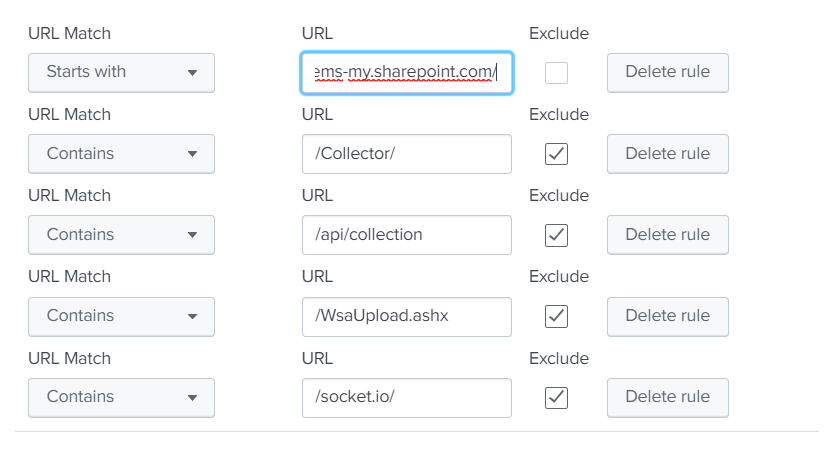Uncheck Exclude for the /Collector/ rule
This screenshot has height=453, width=829.
(x=557, y=153)
